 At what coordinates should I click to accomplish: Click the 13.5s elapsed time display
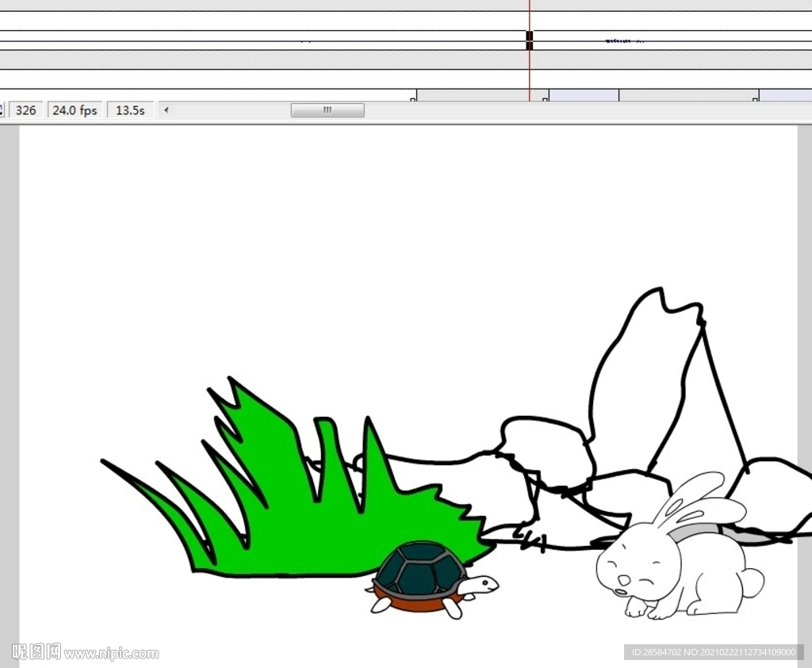[130, 110]
